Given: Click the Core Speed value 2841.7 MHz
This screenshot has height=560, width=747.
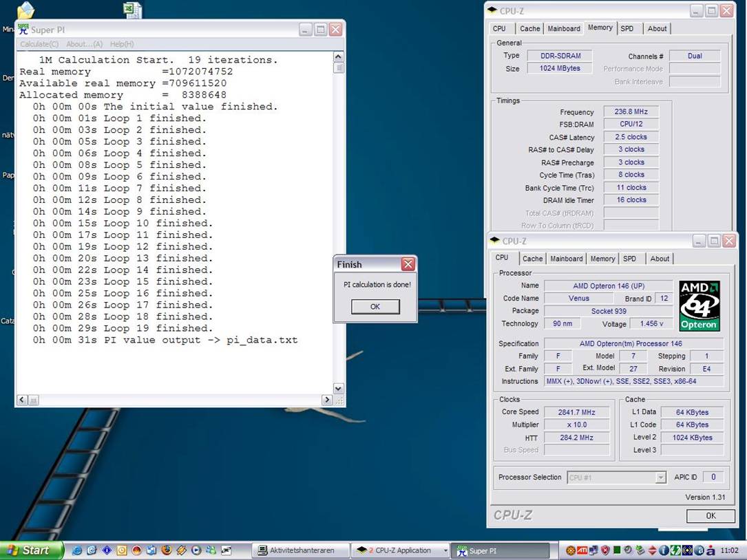Looking at the screenshot, I should pyautogui.click(x=576, y=412).
